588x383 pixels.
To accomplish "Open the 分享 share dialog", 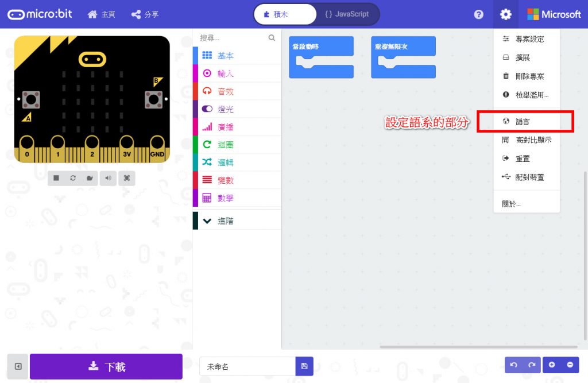I will click(145, 14).
